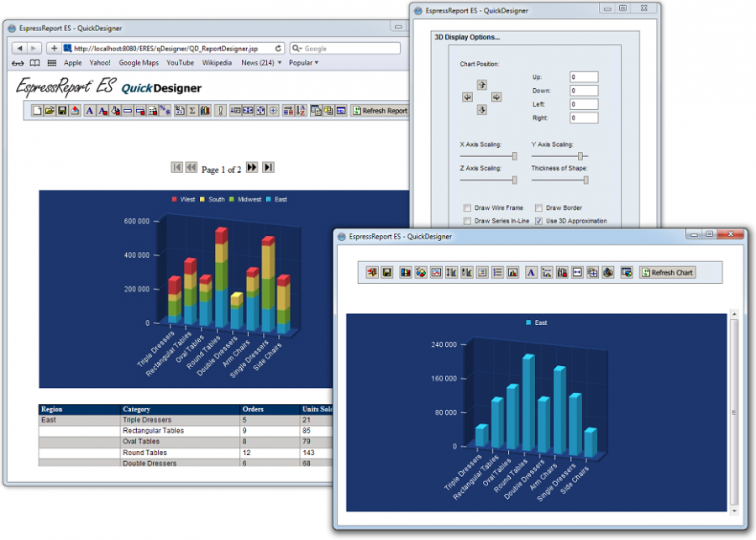Viewport: 756px width, 540px height.
Task: Click the Left chart position input field
Action: pyautogui.click(x=584, y=104)
